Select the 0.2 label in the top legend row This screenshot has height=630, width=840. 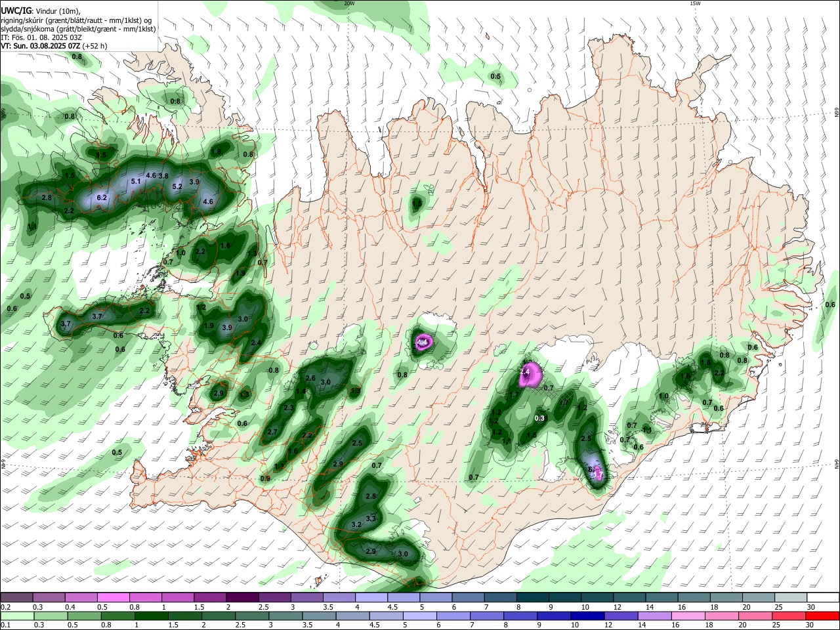pos(5,608)
